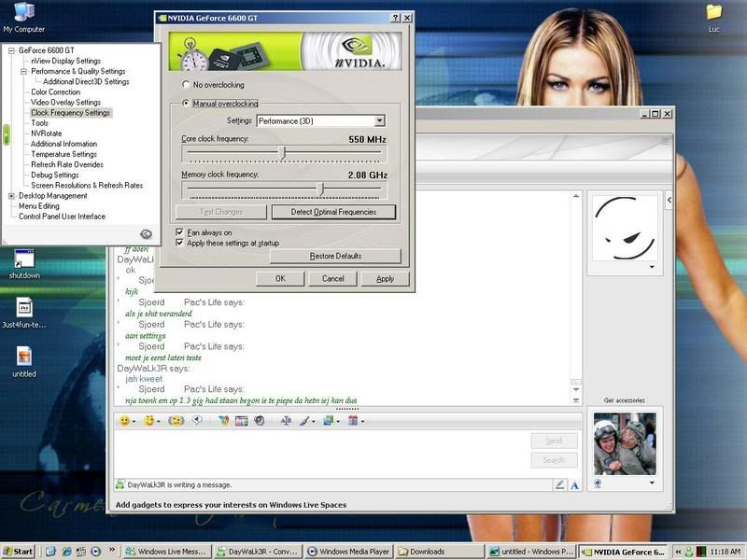The width and height of the screenshot is (747, 560).
Task: Select Temperature Settings item
Action: click(x=63, y=154)
